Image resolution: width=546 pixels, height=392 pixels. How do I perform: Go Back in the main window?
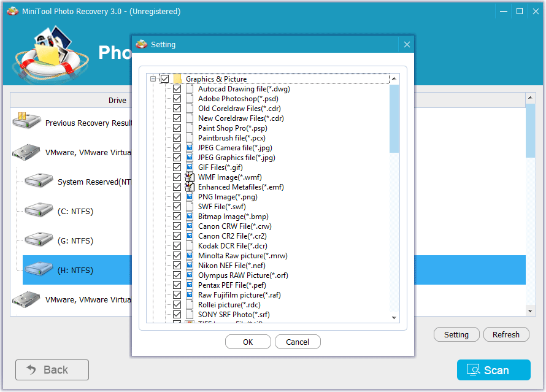point(52,370)
